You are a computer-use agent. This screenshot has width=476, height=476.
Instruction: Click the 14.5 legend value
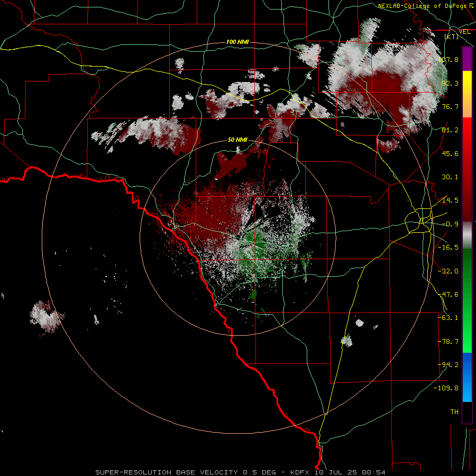pos(450,200)
